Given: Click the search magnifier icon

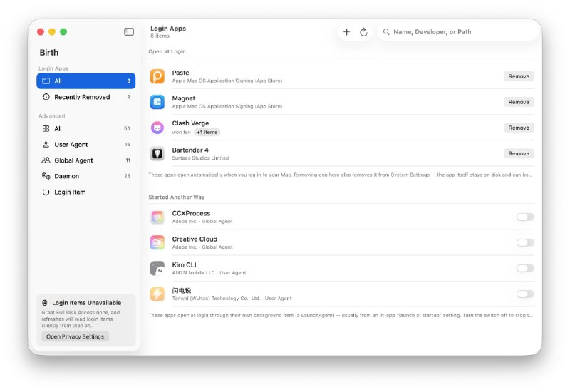Looking at the screenshot, I should click(x=386, y=32).
